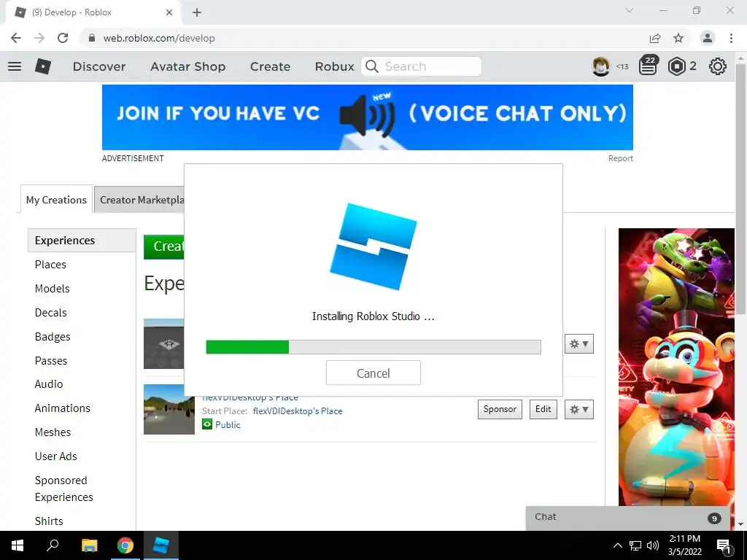Click the Discover nav item
This screenshot has width=747, height=560.
click(99, 66)
